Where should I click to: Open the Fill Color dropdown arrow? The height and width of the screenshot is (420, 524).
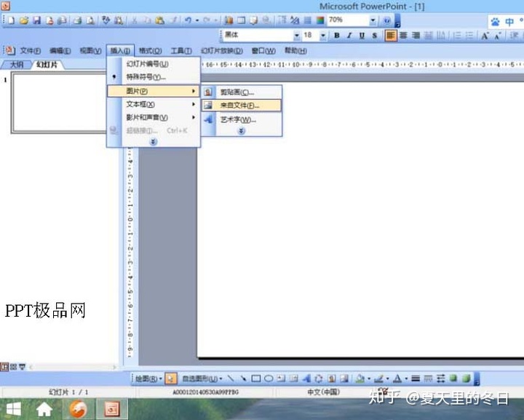pos(369,379)
